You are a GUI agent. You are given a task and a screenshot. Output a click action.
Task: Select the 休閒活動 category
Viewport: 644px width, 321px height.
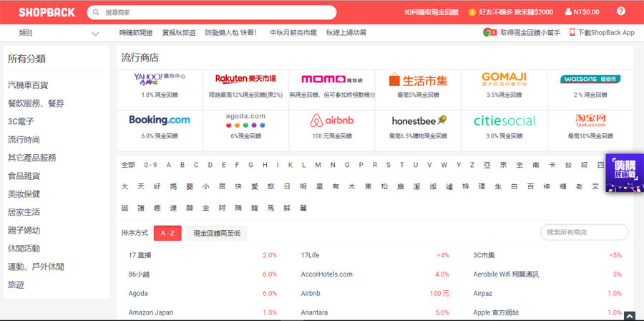24,248
